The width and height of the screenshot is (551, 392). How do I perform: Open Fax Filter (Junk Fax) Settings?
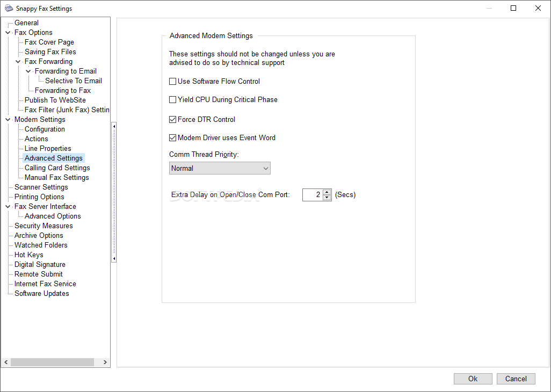click(67, 110)
